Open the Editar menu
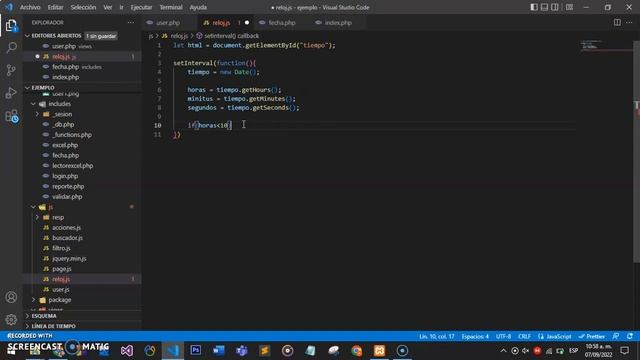This screenshot has height=360, width=640. (55, 7)
